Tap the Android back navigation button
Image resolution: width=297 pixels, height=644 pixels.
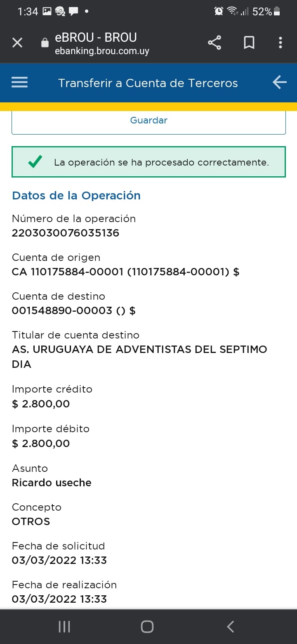pyautogui.click(x=231, y=627)
